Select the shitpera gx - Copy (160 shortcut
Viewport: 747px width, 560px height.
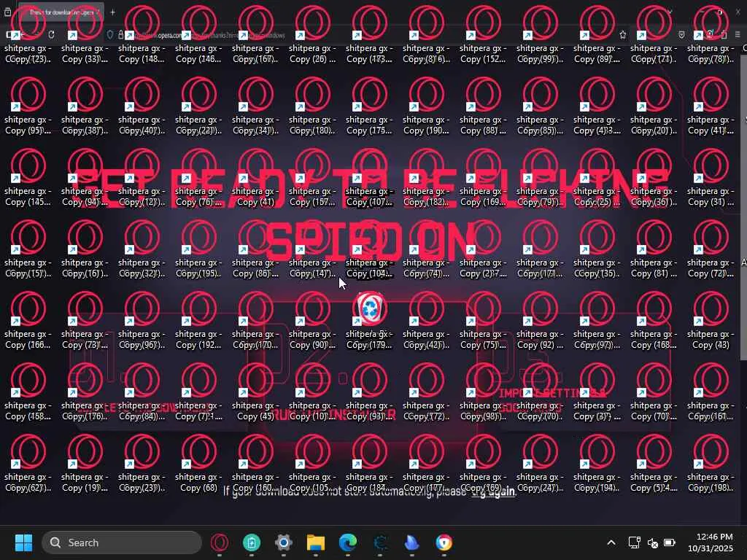click(255, 463)
